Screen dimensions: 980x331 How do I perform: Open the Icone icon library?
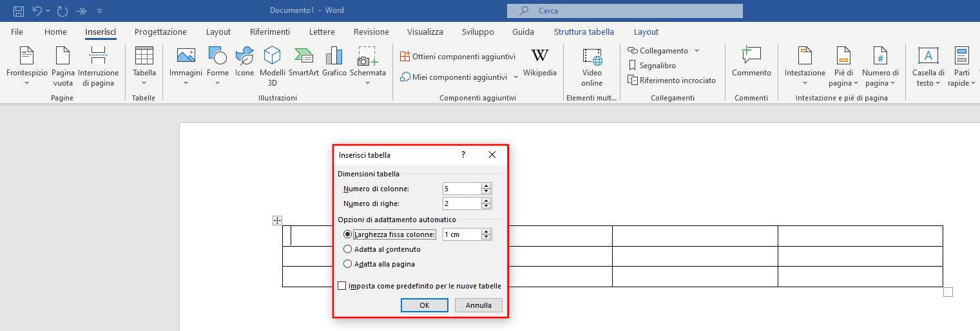pyautogui.click(x=245, y=62)
